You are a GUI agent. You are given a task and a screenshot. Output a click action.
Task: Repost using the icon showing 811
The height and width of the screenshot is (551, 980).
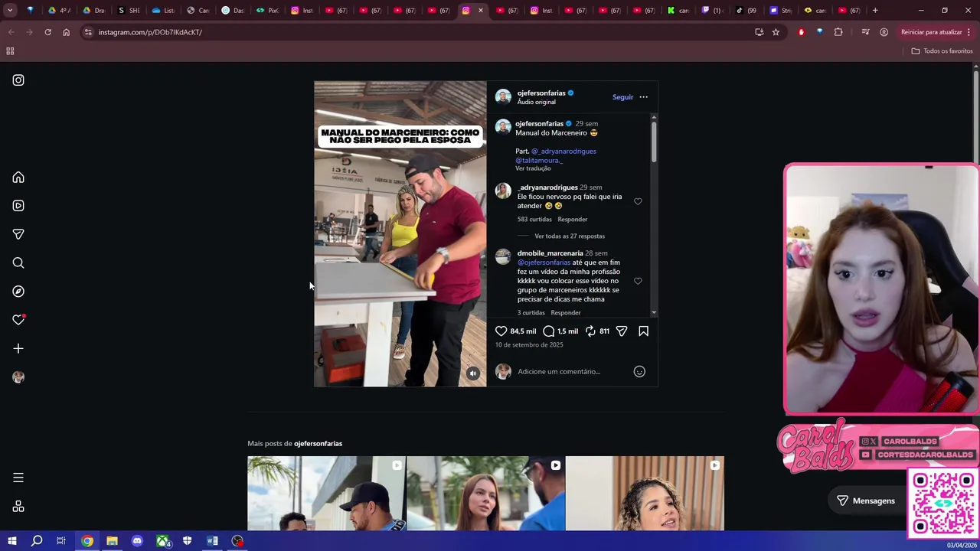point(590,331)
